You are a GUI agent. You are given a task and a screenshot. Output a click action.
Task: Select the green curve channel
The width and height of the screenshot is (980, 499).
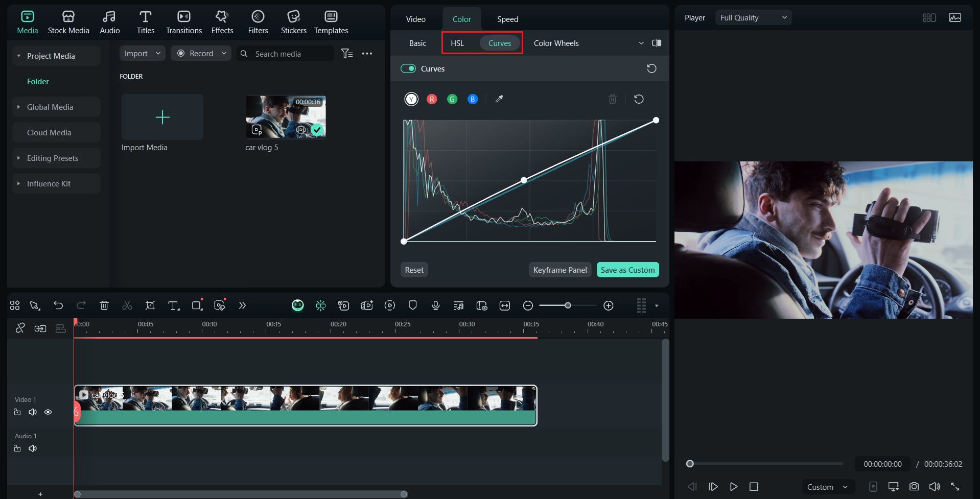(x=452, y=99)
